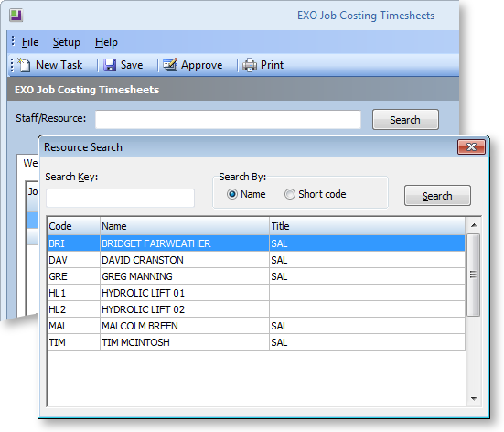
Task: Click the BRI code cell
Action: [73, 243]
